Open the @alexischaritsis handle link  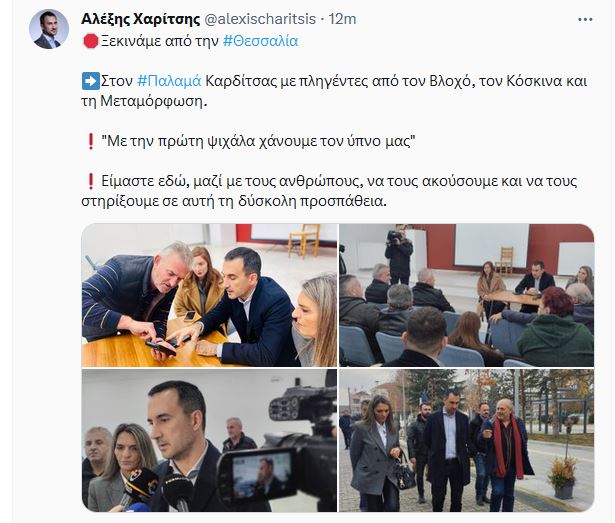[260, 19]
